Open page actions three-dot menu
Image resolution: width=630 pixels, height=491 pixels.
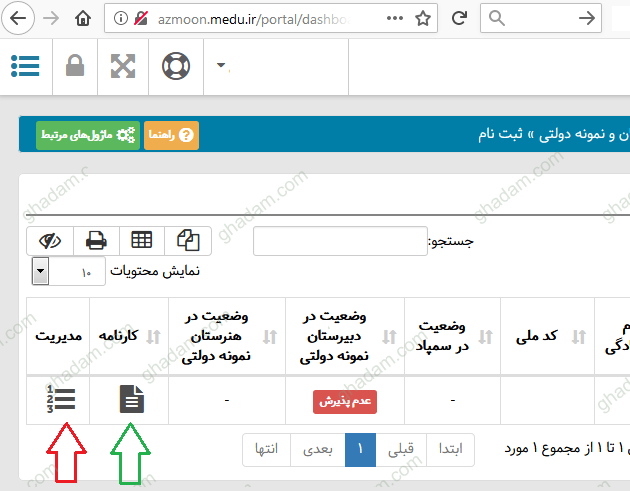[395, 18]
